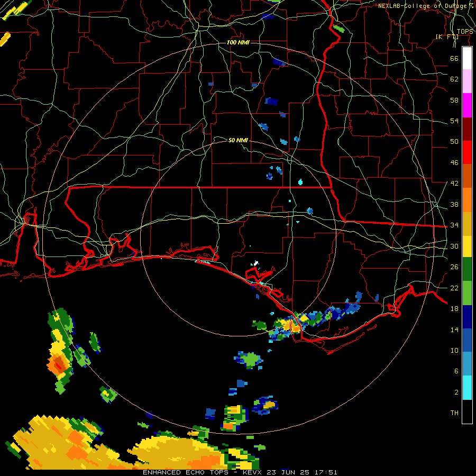Select the black threshold swatch at legend bottom
Viewport: 476px width, 476px height.
467,411
